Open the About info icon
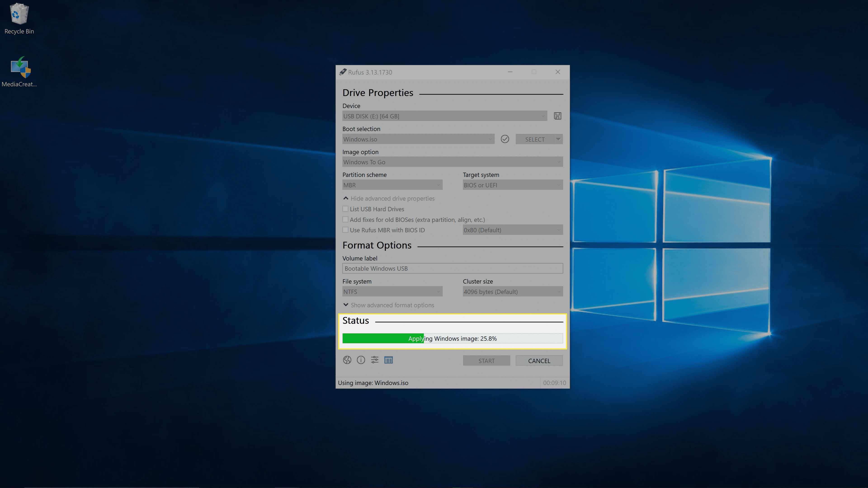 tap(361, 360)
